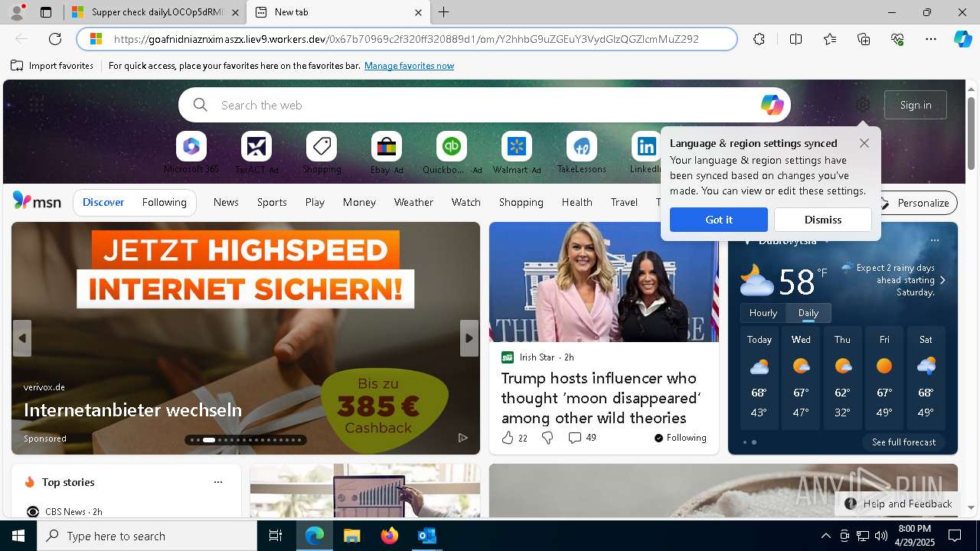The height and width of the screenshot is (551, 980).
Task: Open the Tab actions menu icon
Action: point(46,12)
